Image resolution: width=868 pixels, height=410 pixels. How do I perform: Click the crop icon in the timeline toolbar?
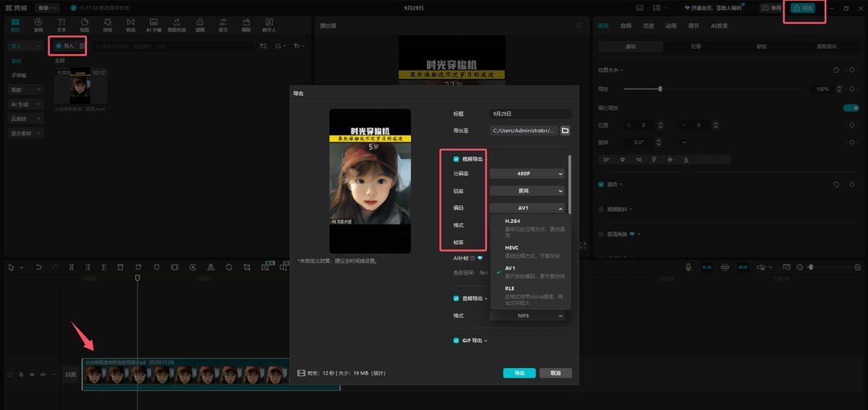(x=247, y=267)
